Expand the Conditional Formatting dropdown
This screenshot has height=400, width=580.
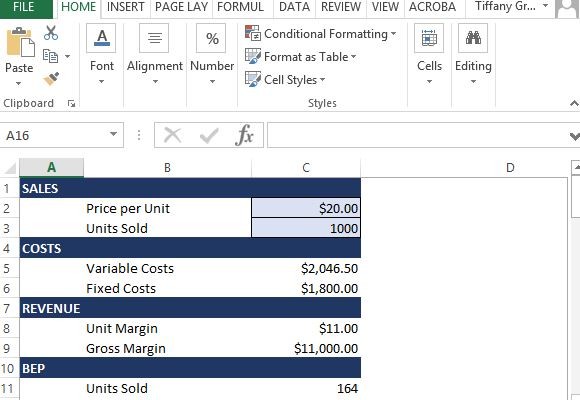(x=394, y=34)
